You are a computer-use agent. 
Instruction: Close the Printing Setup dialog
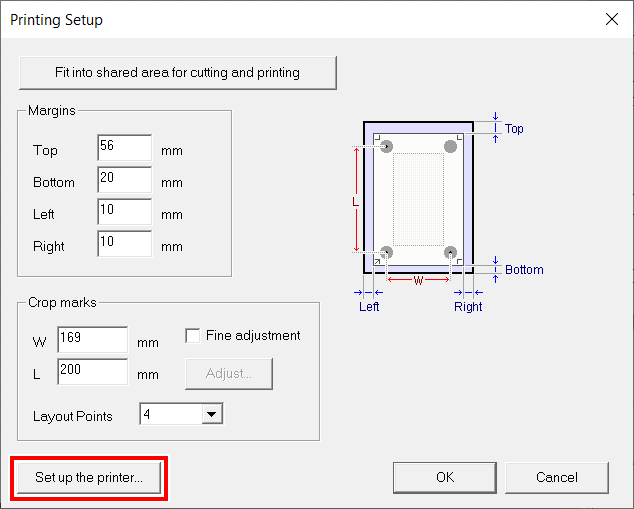611,19
